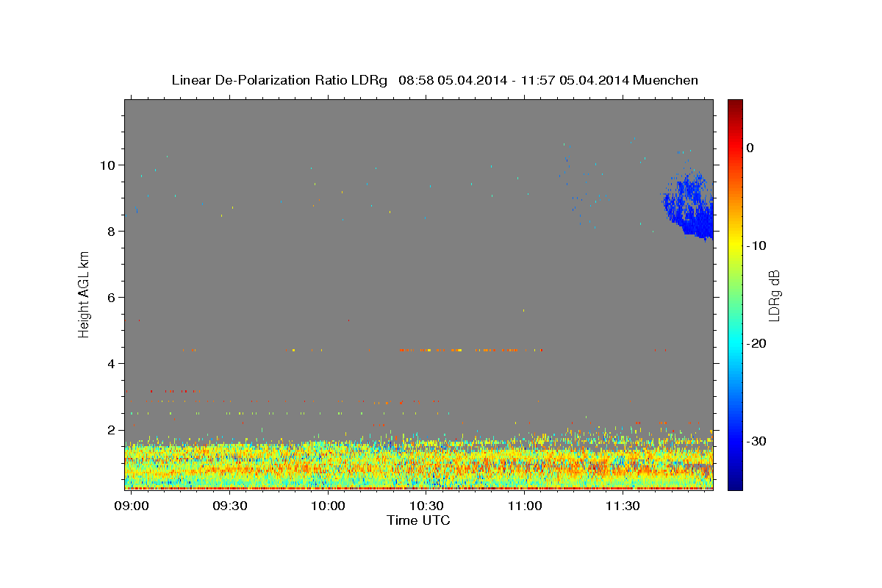Click the green middle section of the colorbar
The height and width of the screenshot is (588, 882).
coord(735,294)
